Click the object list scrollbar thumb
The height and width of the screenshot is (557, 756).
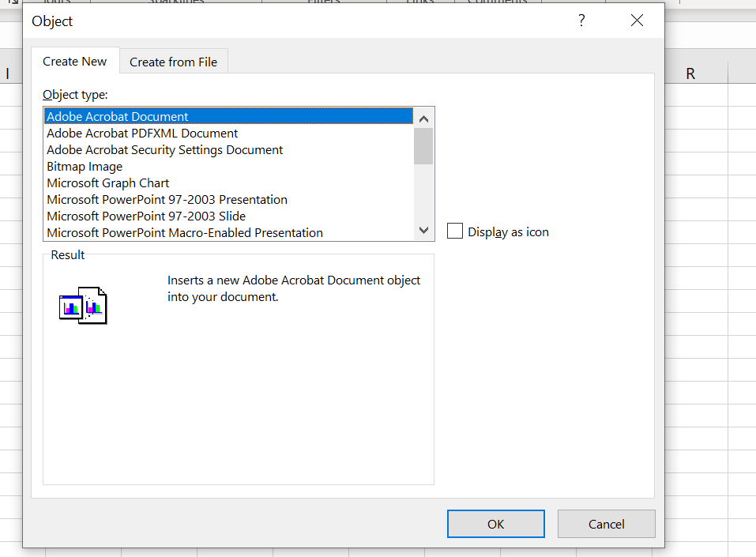pos(423,145)
